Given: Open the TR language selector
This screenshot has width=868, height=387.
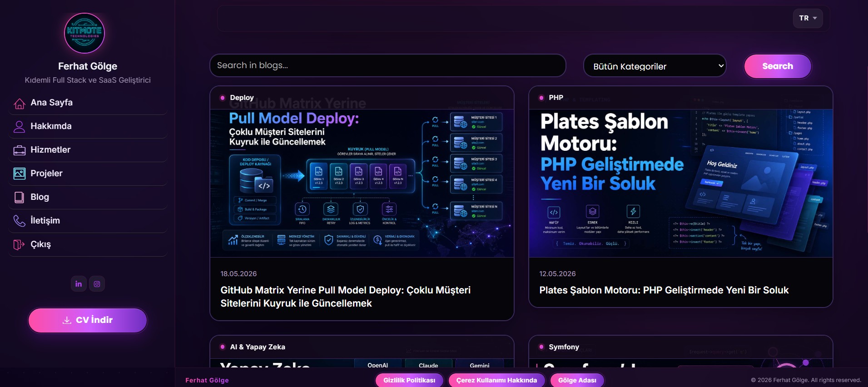Looking at the screenshot, I should click(x=808, y=18).
